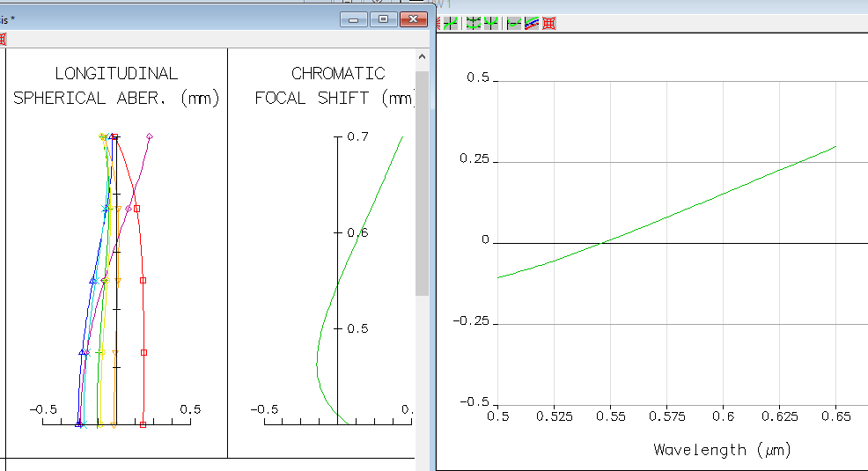Image resolution: width=868 pixels, height=471 pixels.
Task: Click the 0.55 wavelength axis tick label
Action: [x=611, y=416]
